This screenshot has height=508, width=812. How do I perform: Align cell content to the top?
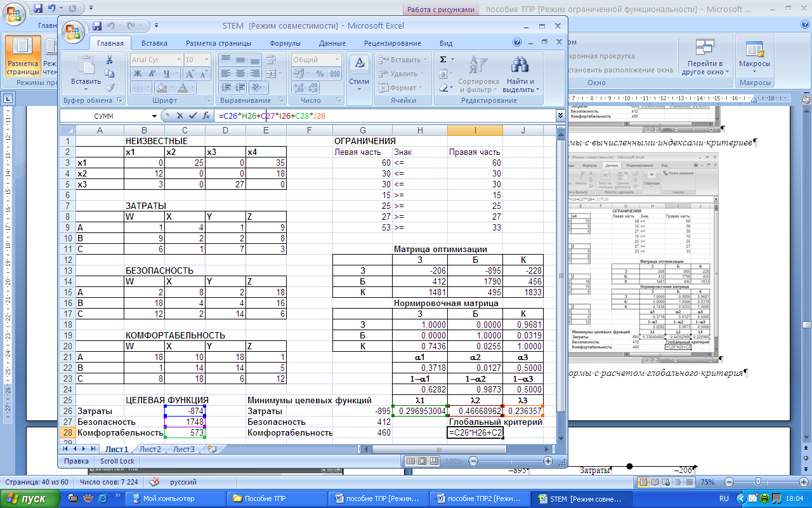pyautogui.click(x=225, y=60)
